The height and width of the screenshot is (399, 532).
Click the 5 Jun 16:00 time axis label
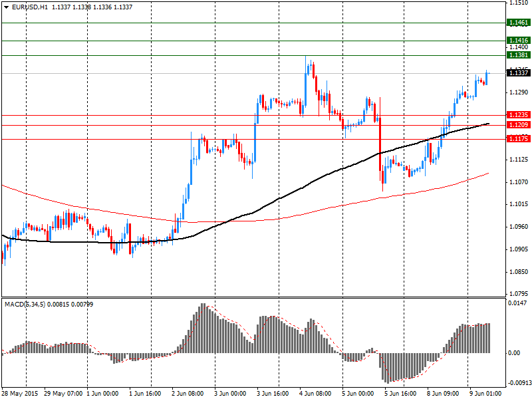[400, 394]
